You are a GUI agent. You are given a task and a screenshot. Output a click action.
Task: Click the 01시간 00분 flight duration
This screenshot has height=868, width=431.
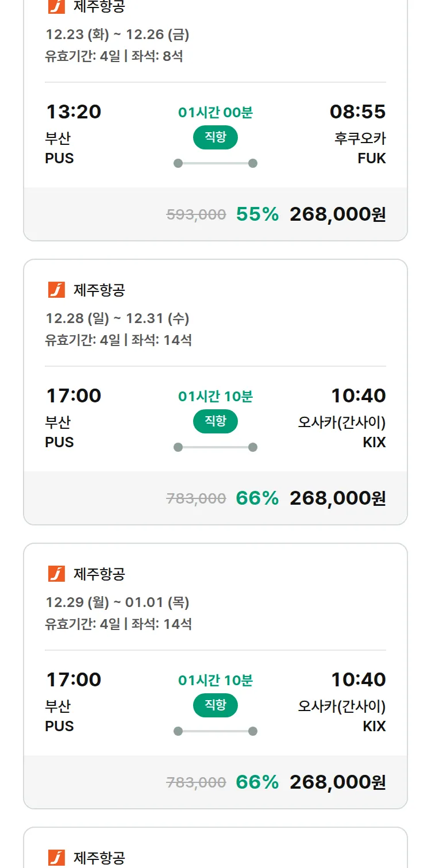(215, 113)
